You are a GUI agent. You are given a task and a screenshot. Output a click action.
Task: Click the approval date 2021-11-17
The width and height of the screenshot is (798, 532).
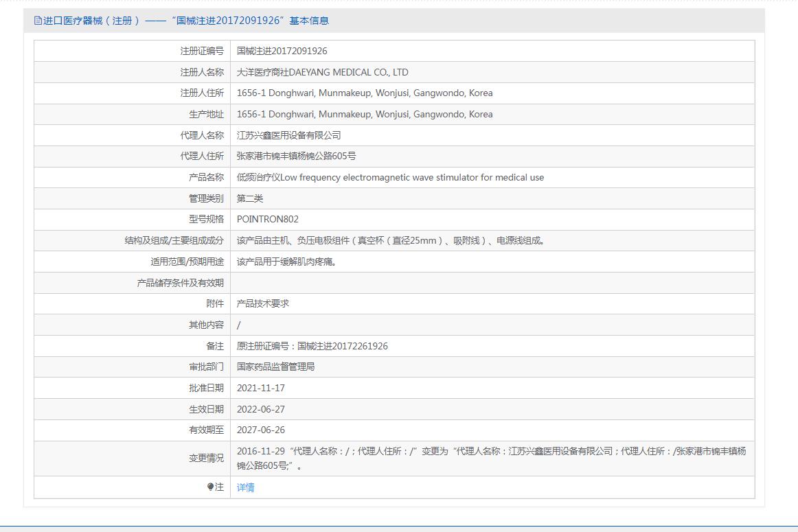[260, 388]
